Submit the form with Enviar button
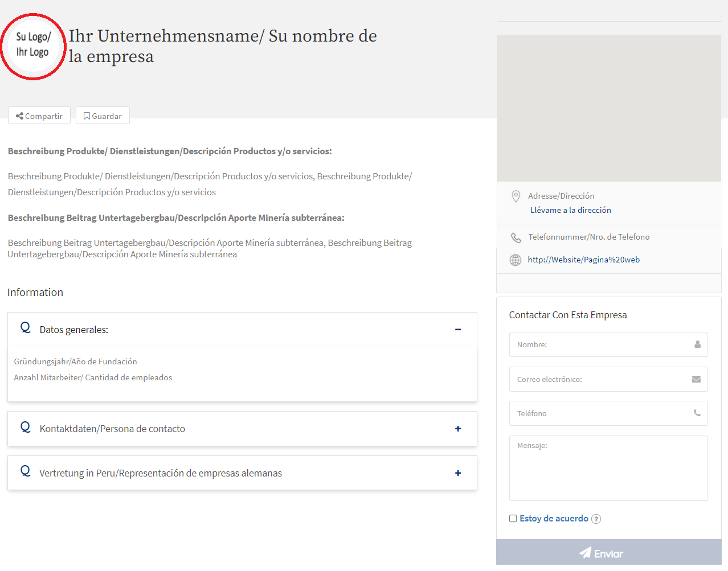Screen dimensions: 728x571 609,552
